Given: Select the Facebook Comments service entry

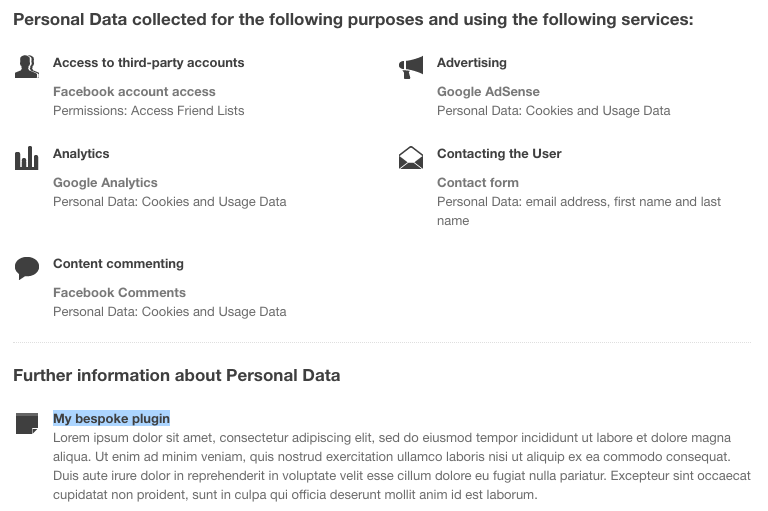Looking at the screenshot, I should (x=119, y=293).
